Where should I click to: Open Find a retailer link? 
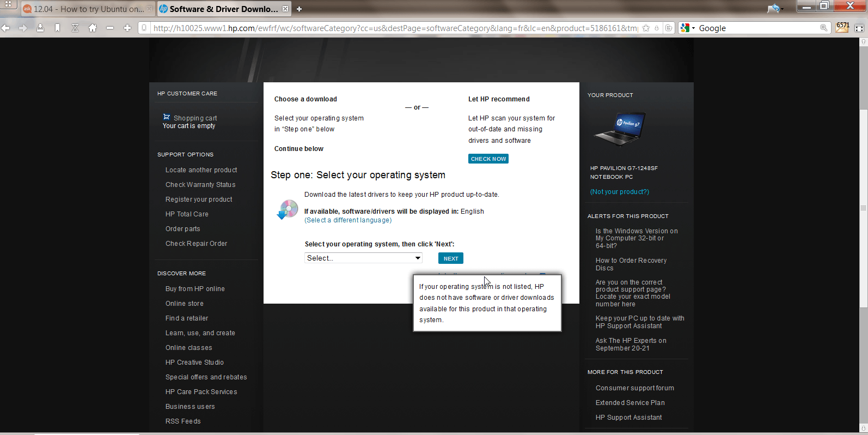187,318
